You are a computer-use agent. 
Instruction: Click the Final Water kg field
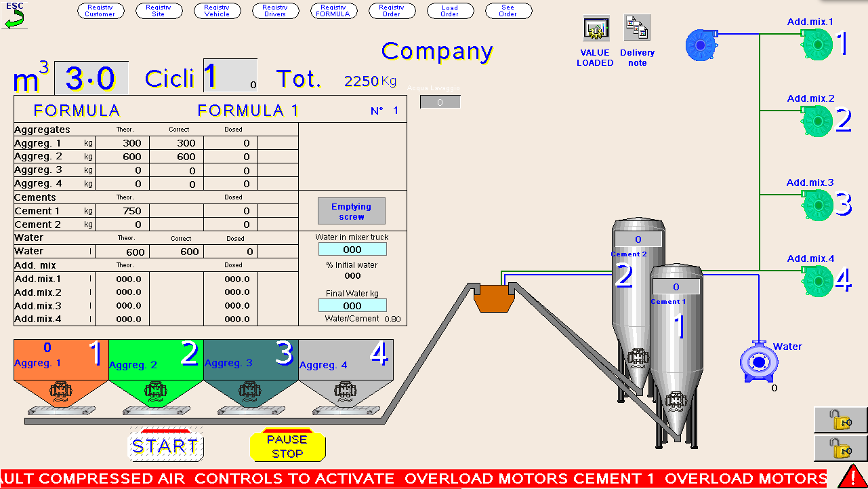(352, 306)
